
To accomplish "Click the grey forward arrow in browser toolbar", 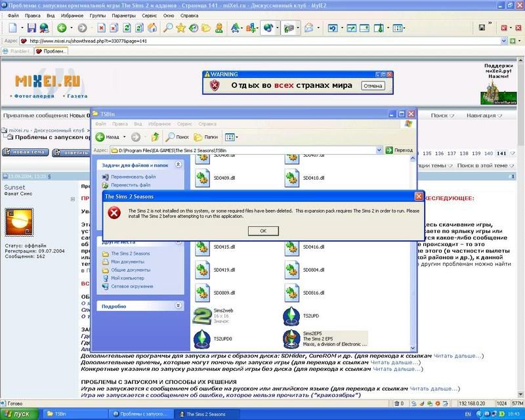I will [x=82, y=28].
